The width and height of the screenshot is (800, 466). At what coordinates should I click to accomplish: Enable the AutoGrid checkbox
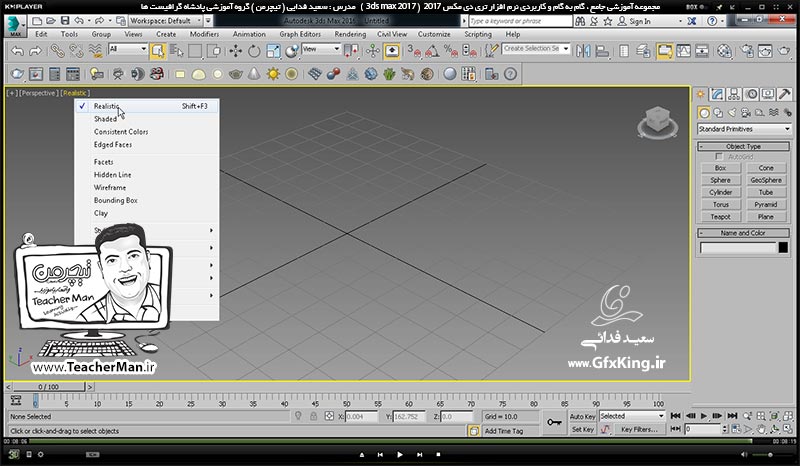pyautogui.click(x=719, y=156)
